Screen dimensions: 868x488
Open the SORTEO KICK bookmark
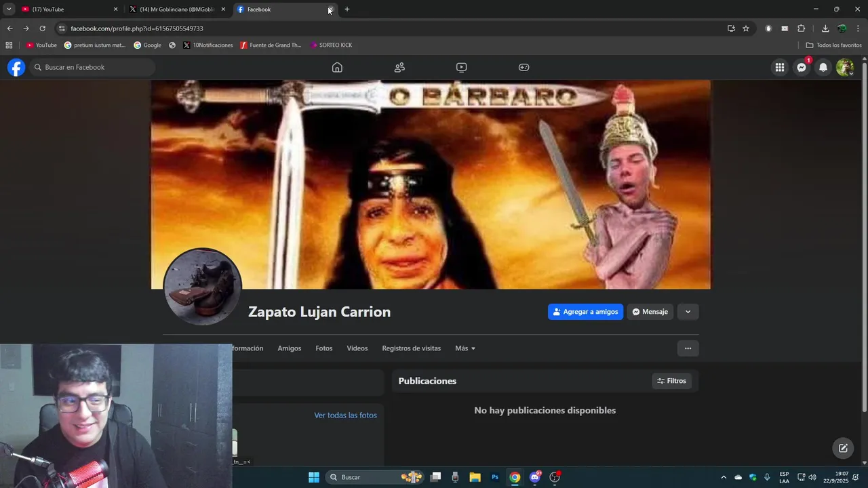click(331, 45)
